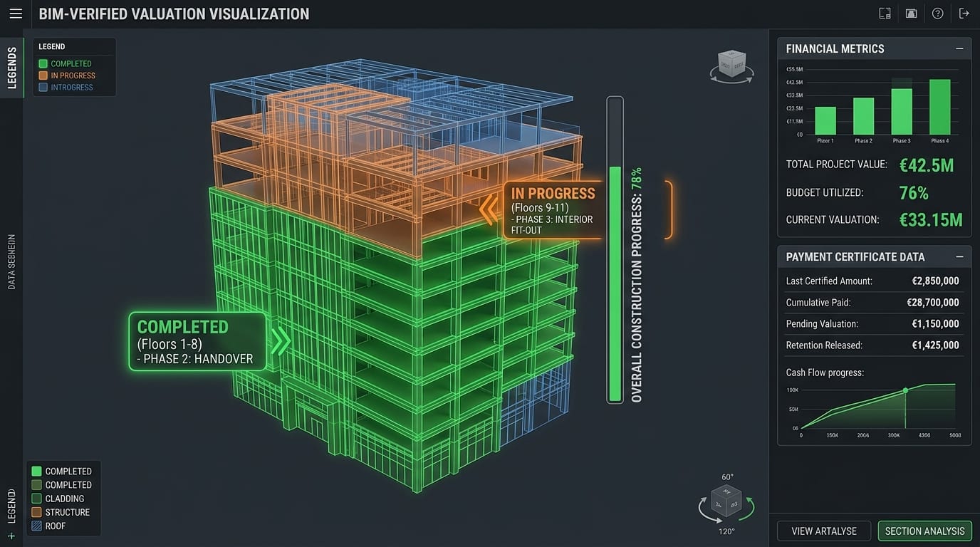Click the Cumulative Paid €28,700,000 value
The width and height of the screenshot is (980, 547).
click(933, 302)
